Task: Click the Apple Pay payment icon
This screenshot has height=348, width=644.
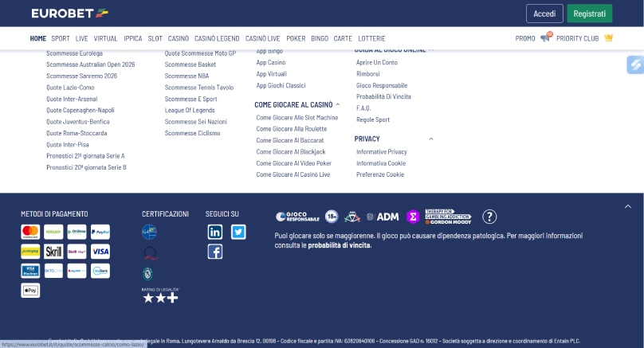Action: pyautogui.click(x=30, y=291)
